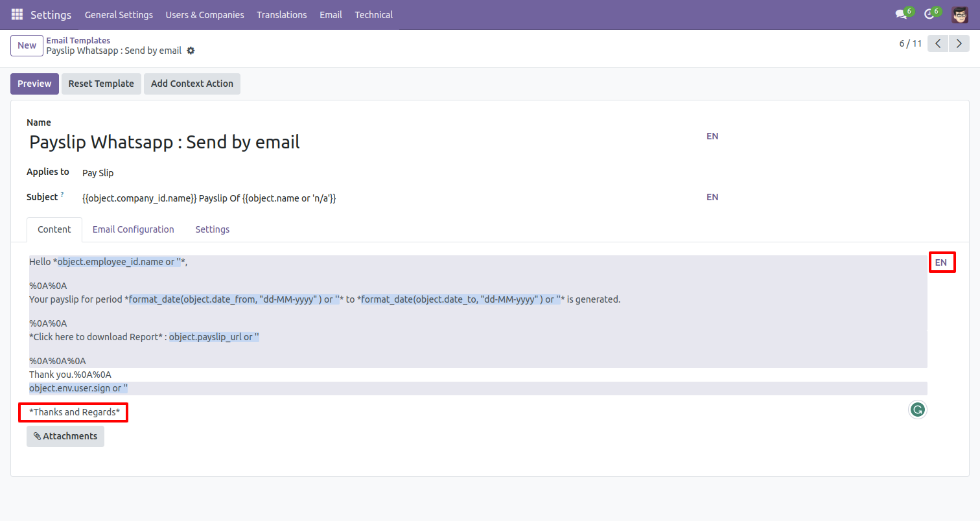Screen dimensions: 980x521
Task: Click the 'Thank you.%0A%0A' line
Action: [x=70, y=375]
